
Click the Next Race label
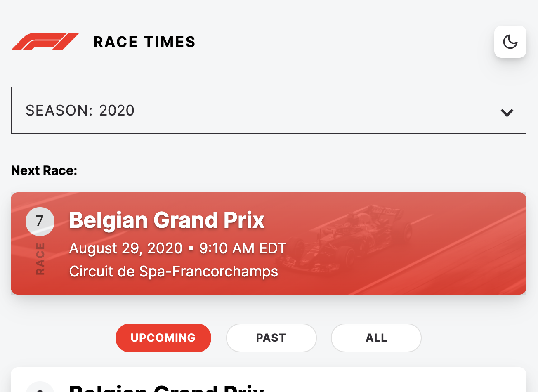point(44,170)
